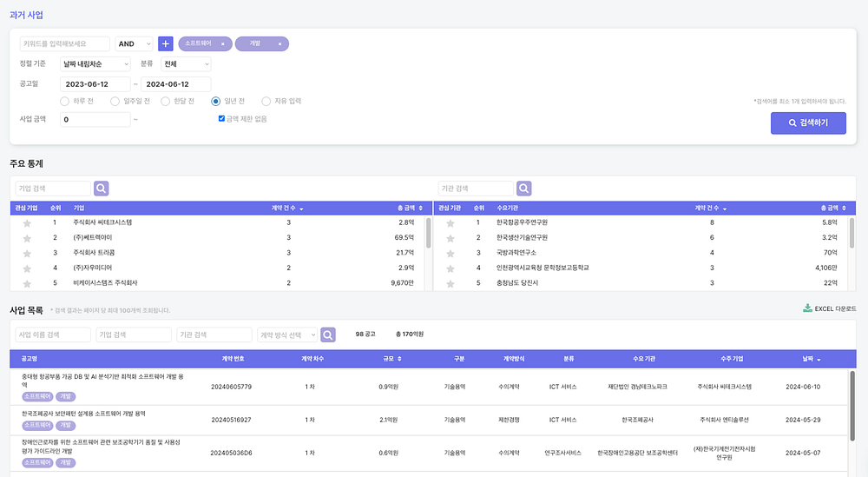Image resolution: width=868 pixels, height=477 pixels.
Task: Select the 자유 입력 radio option
Action: tap(266, 102)
